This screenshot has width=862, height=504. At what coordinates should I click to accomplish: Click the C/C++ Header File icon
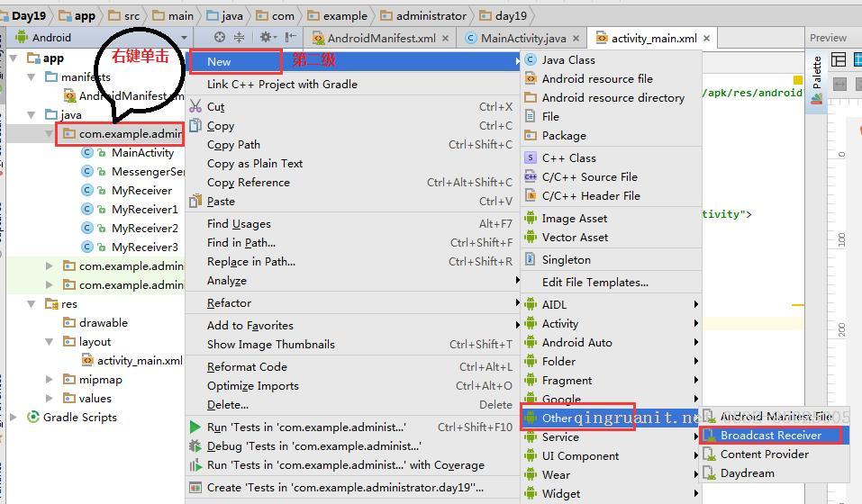[531, 195]
